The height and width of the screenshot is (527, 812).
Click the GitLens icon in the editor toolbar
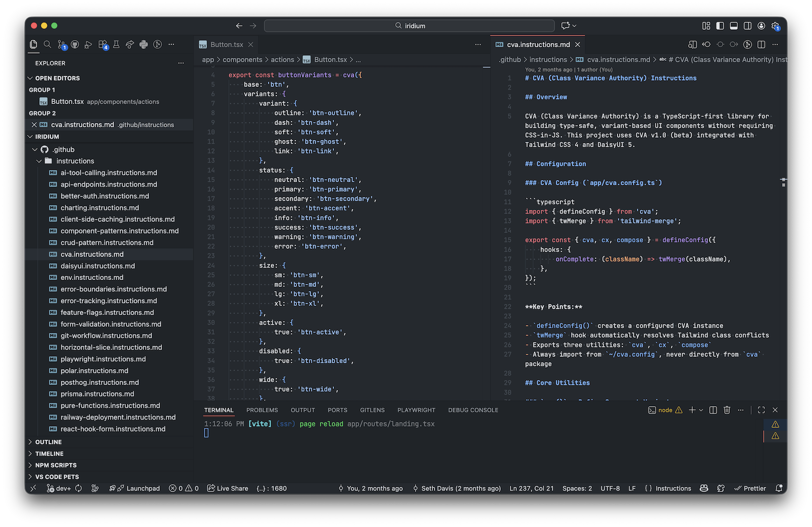click(747, 44)
